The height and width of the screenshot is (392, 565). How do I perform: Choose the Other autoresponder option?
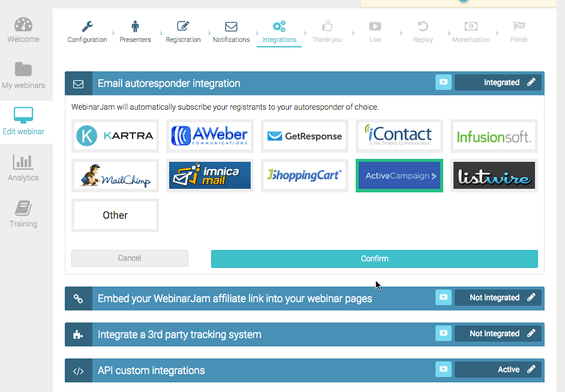tap(115, 215)
